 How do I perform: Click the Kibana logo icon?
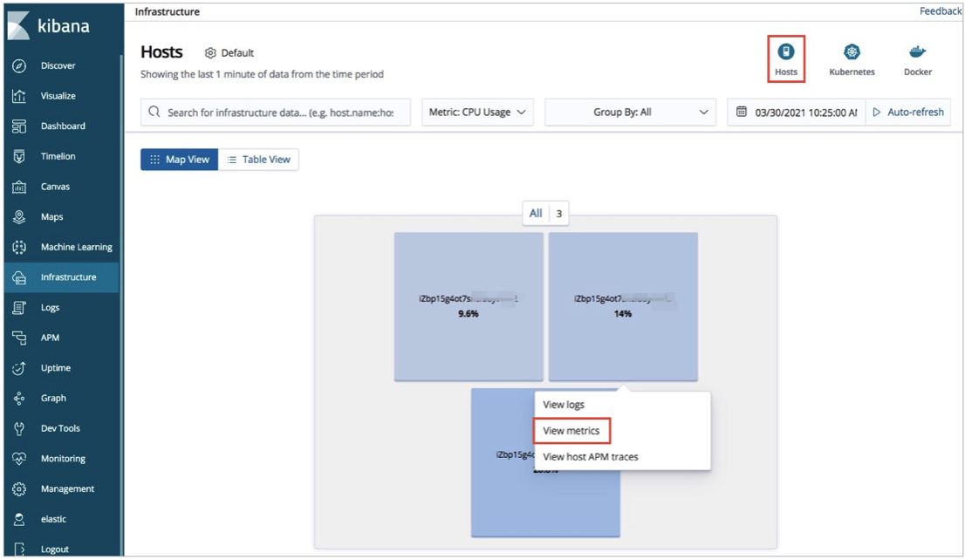17,26
